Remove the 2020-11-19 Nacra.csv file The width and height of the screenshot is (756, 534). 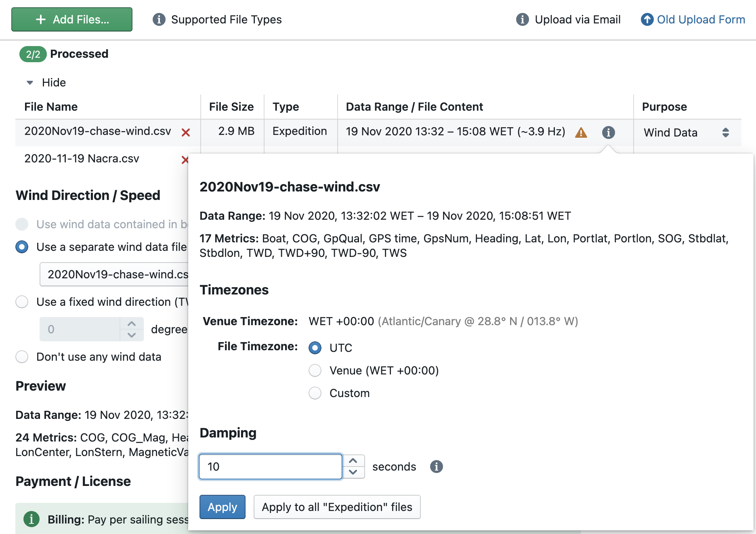pos(185,160)
